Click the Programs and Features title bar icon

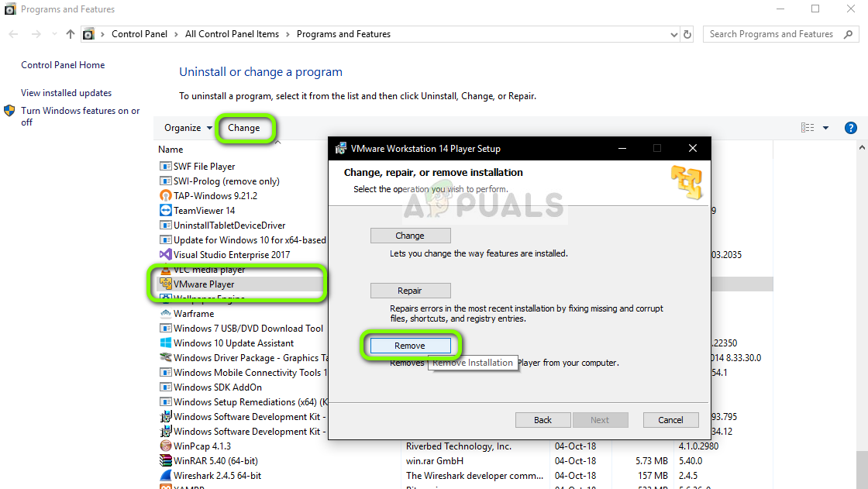tap(10, 9)
